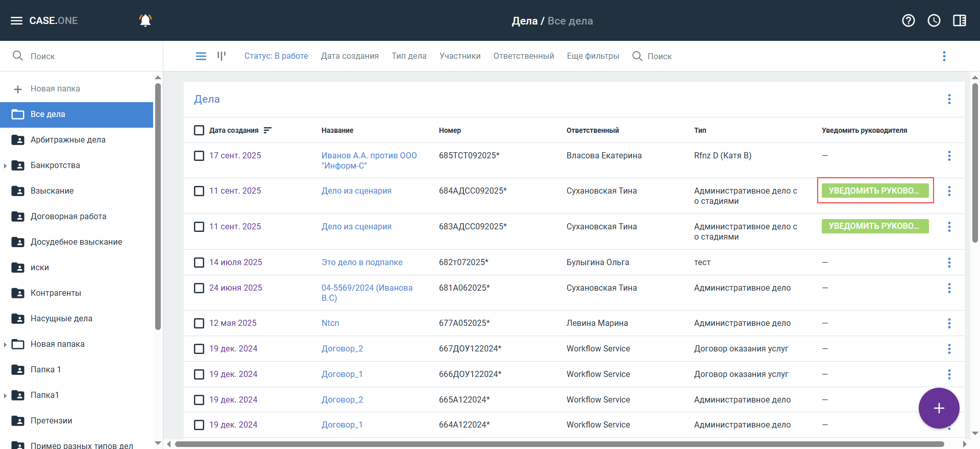
Task: Open the help question mark icon
Action: [x=908, y=20]
